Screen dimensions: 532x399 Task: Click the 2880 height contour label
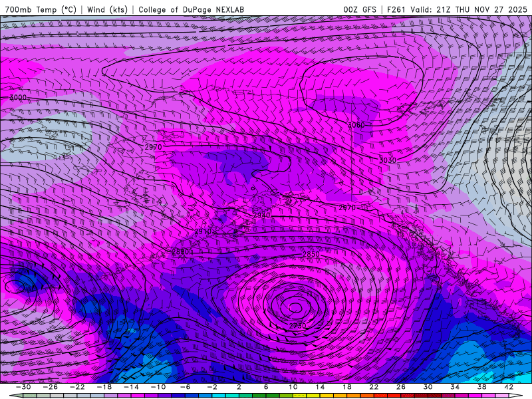coord(180,252)
